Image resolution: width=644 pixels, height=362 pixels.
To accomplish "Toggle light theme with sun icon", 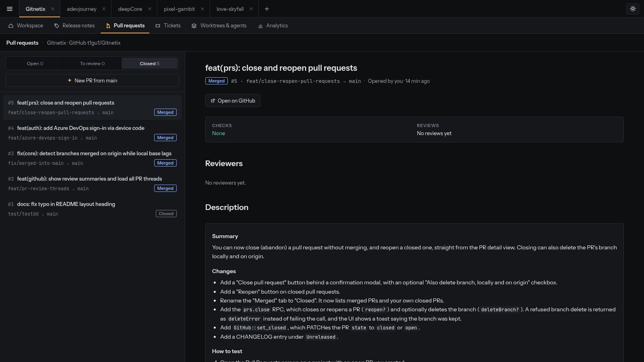I will (633, 9).
